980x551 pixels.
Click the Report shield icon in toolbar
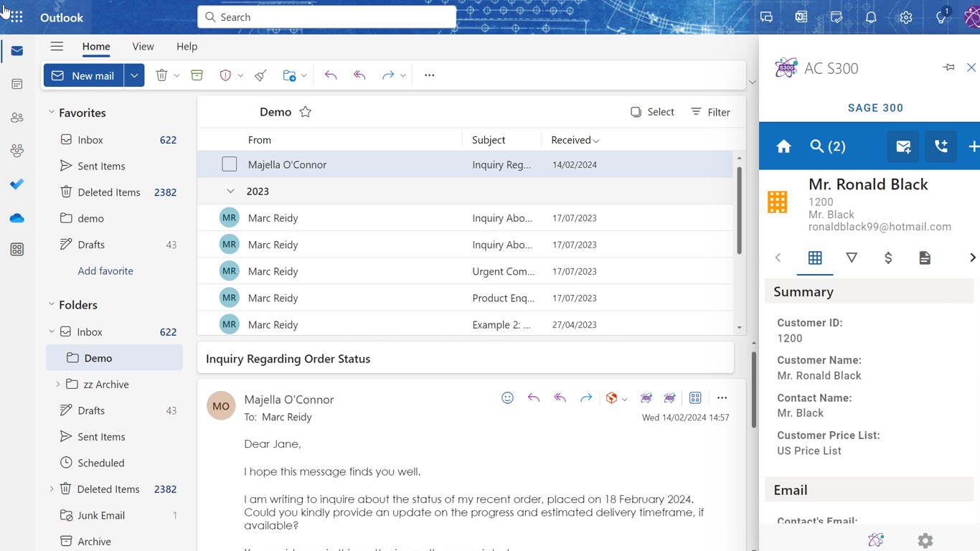[225, 75]
